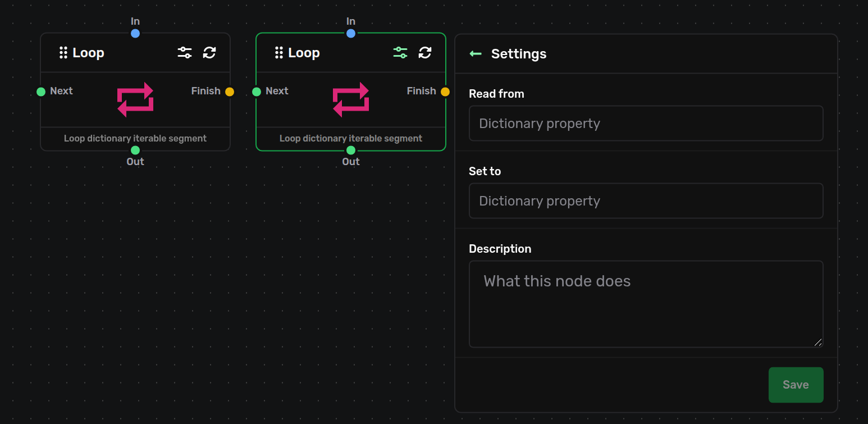Click into the Description text area
The image size is (868, 424).
[x=646, y=304]
